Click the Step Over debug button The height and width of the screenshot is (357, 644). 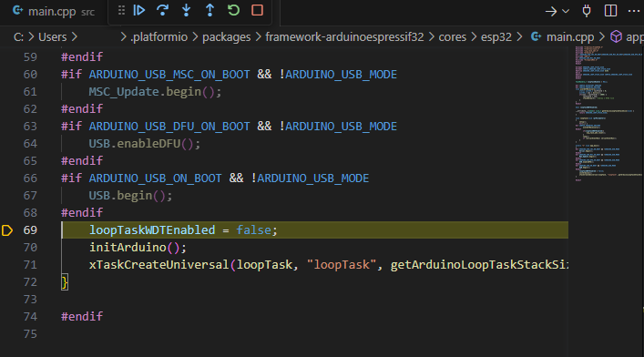(163, 10)
